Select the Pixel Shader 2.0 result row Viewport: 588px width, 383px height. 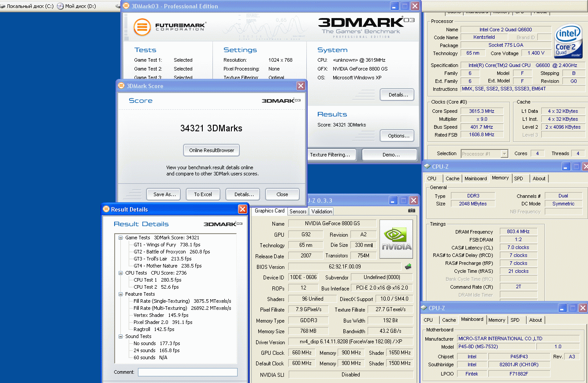click(x=163, y=322)
